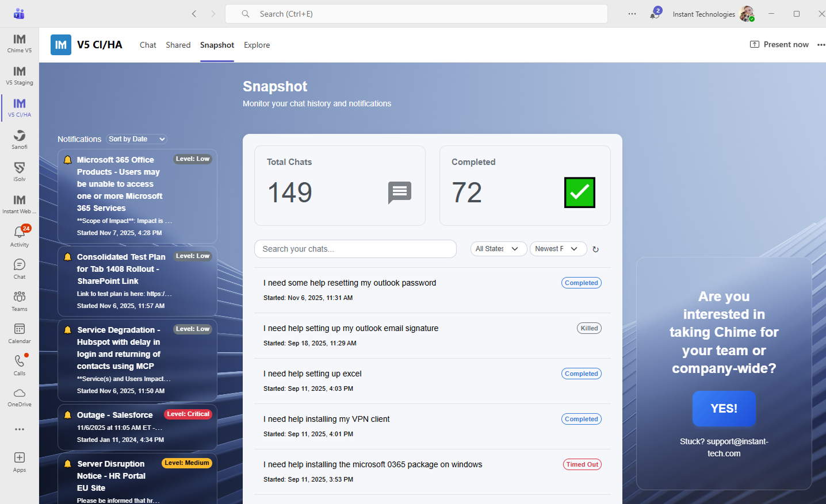Open the Microsoft 365 Office Products notification
This screenshot has width=826, height=504.
(x=137, y=196)
